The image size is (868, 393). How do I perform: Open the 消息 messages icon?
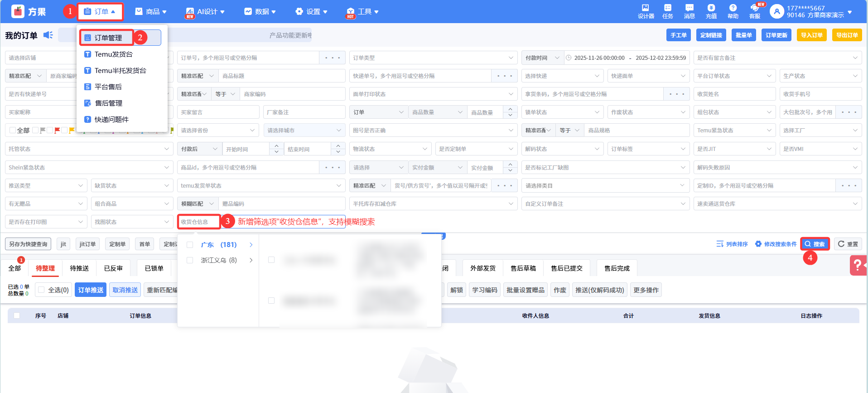coord(689,11)
